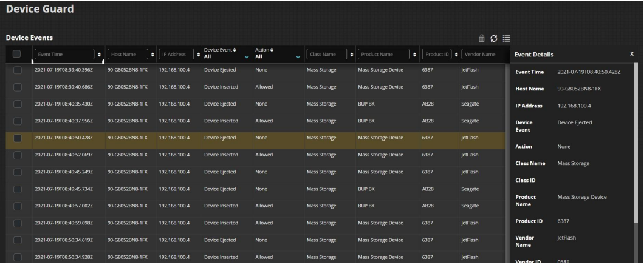Image resolution: width=644 pixels, height=265 pixels.
Task: Click Device Ejected value in Event Details
Action: click(x=575, y=122)
